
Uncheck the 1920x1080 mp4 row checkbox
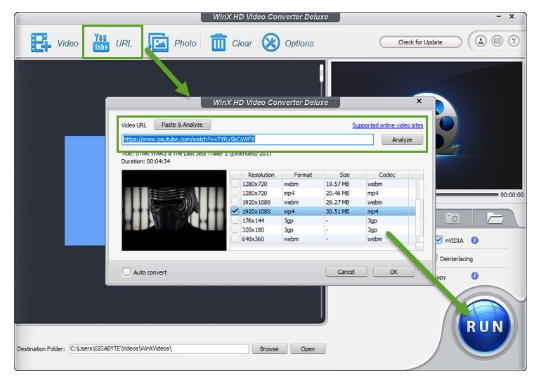pos(235,211)
